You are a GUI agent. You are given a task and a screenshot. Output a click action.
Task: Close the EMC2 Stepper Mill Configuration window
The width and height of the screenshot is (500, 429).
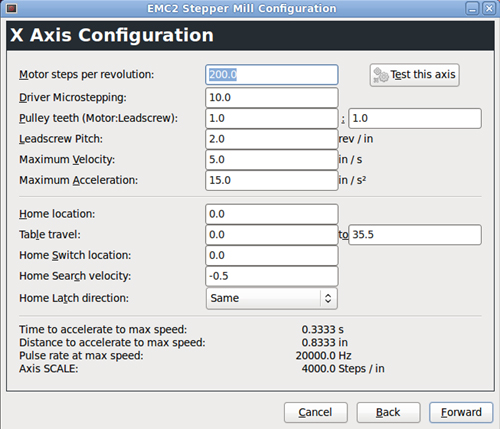click(x=489, y=8)
